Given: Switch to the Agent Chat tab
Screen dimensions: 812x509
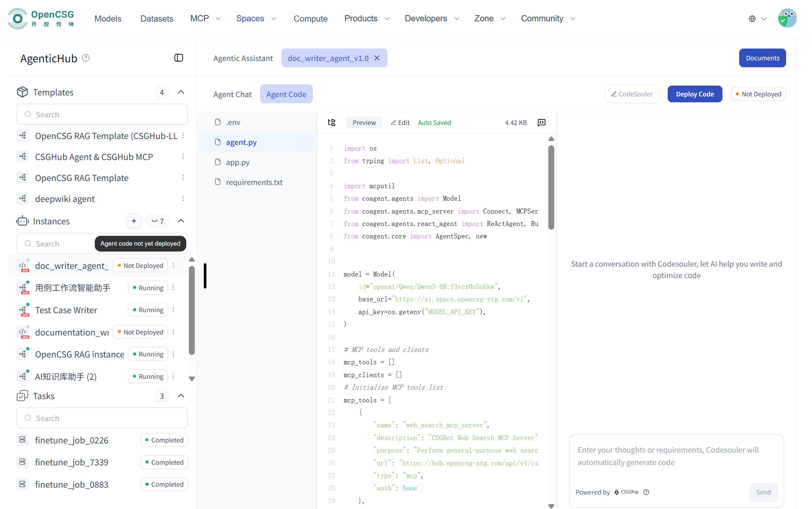Looking at the screenshot, I should click(x=232, y=94).
